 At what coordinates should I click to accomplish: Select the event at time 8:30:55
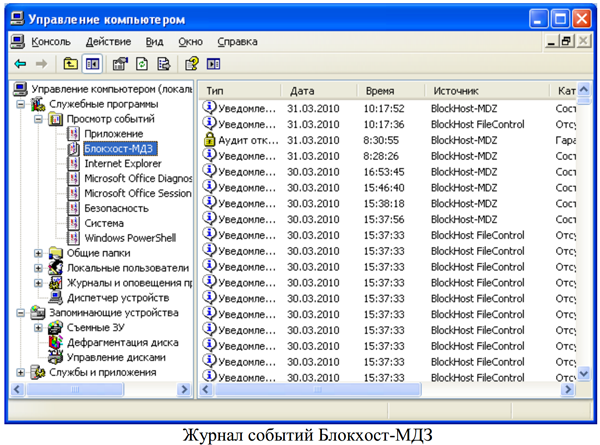coord(388,140)
